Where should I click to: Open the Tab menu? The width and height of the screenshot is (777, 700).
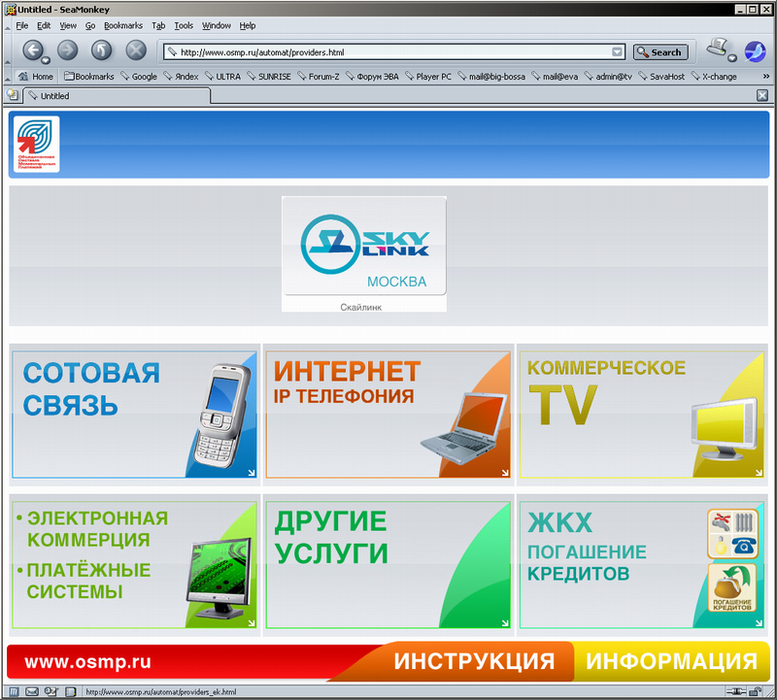pos(158,26)
